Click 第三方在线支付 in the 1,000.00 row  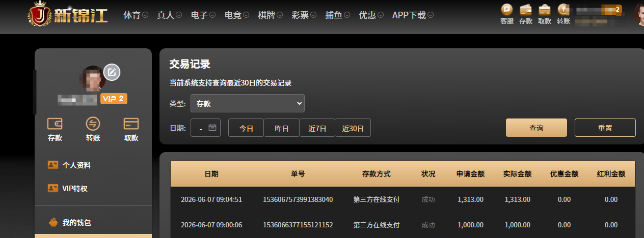[x=377, y=225]
